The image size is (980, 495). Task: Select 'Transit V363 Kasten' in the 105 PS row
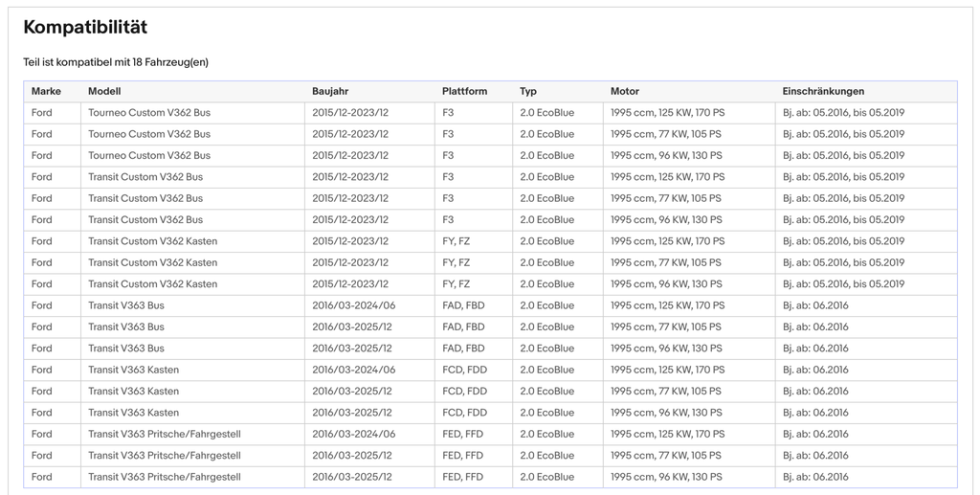(133, 392)
